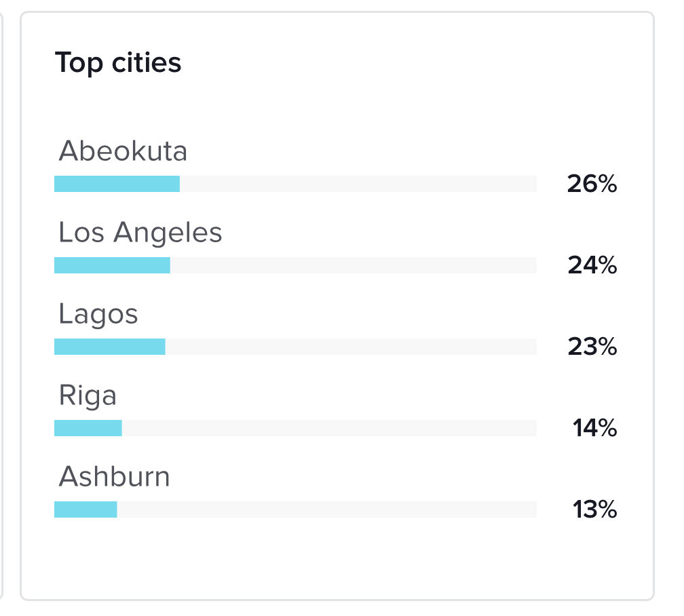Click the Lagos city label
This screenshot has height=616, width=684.
98,313
